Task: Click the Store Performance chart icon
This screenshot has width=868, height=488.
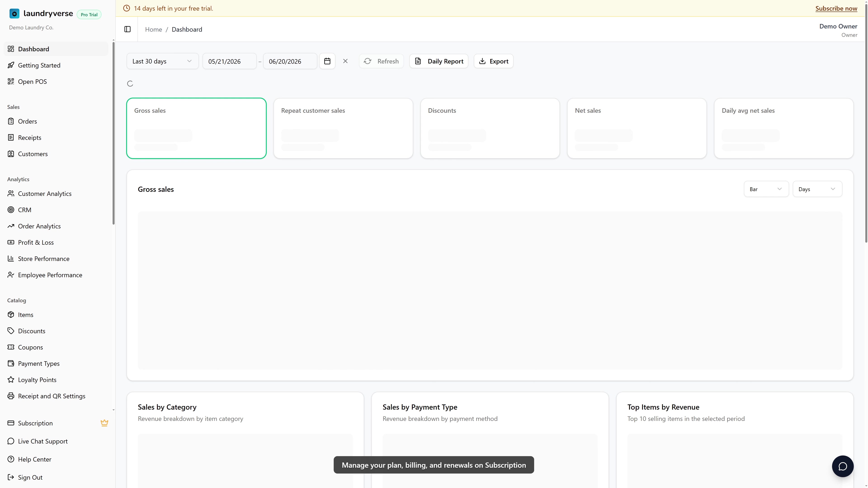Action: (11, 258)
